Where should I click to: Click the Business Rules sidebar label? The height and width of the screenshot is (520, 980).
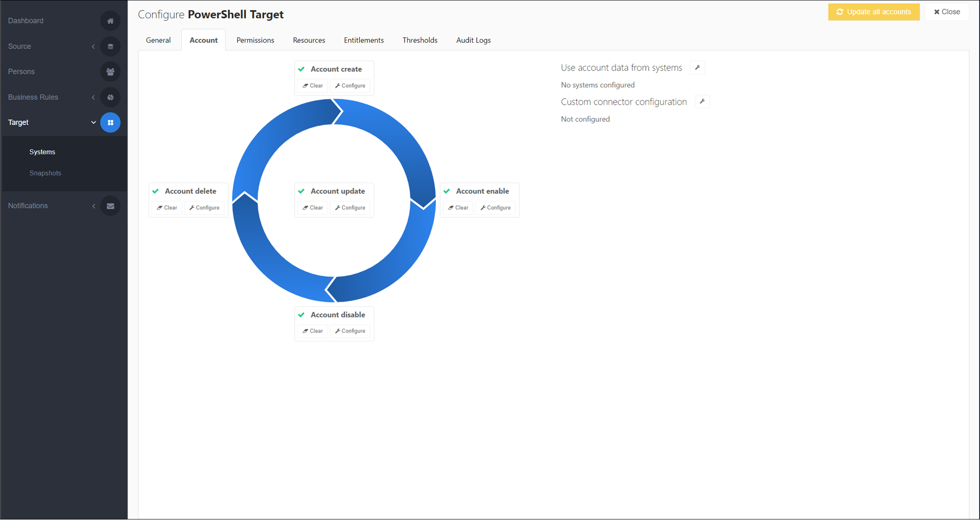[x=33, y=97]
